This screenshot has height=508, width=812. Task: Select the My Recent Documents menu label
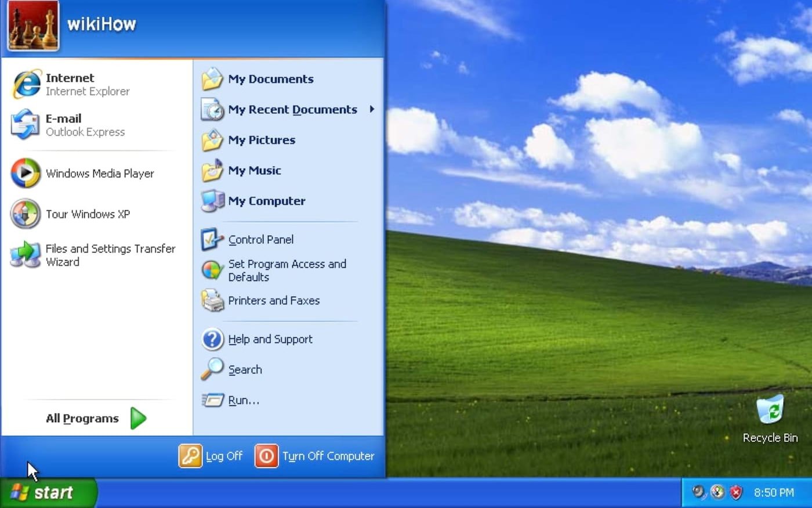point(292,109)
